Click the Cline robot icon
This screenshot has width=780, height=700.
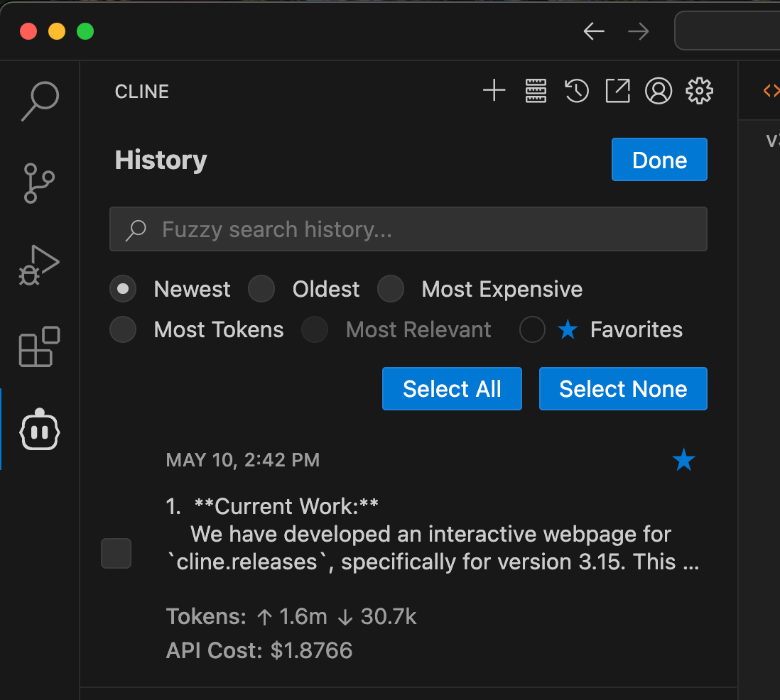point(40,430)
